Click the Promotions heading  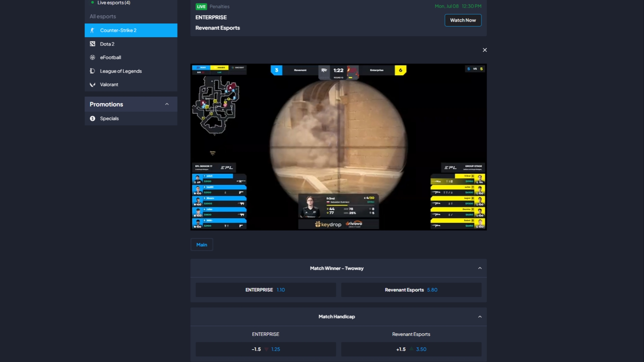tap(106, 104)
